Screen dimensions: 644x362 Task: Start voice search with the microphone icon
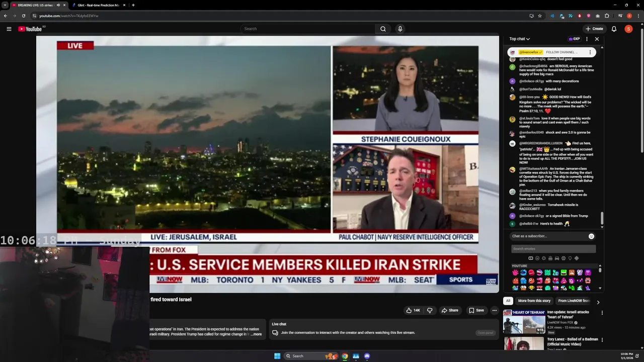[x=400, y=29]
